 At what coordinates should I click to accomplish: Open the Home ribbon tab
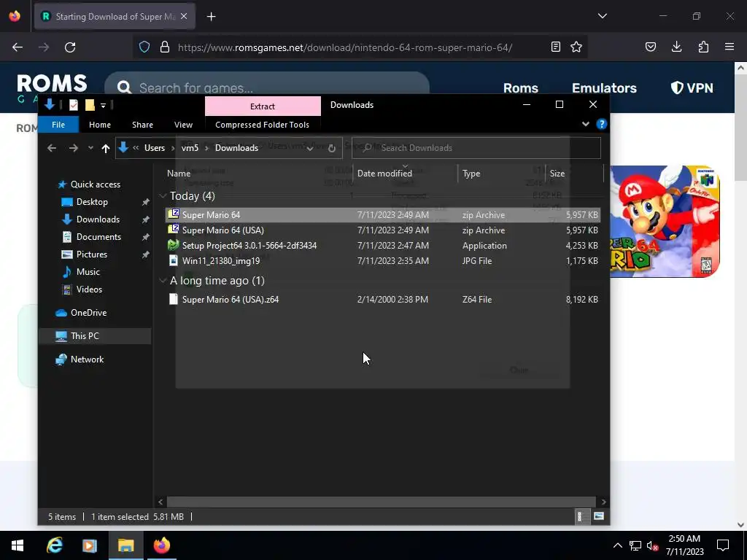99,124
